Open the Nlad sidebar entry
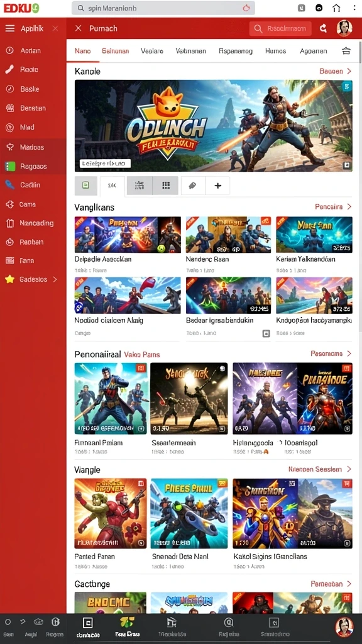Image resolution: width=362 pixels, height=644 pixels. [27, 127]
